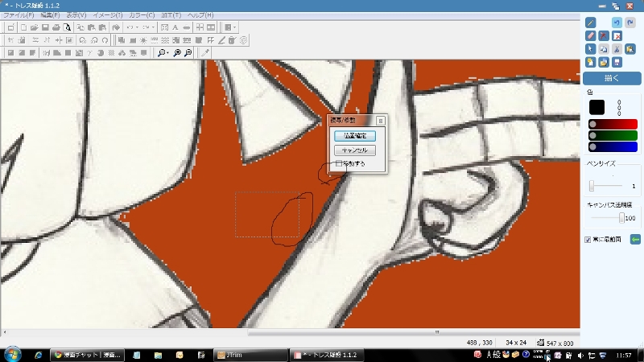Open JTrim from the taskbar

[251, 355]
